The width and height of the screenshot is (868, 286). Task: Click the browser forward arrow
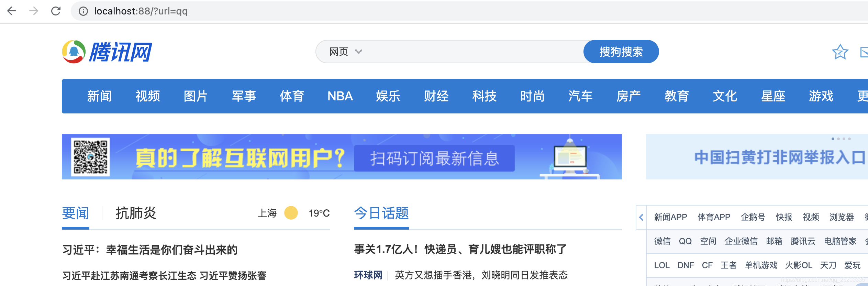(34, 11)
